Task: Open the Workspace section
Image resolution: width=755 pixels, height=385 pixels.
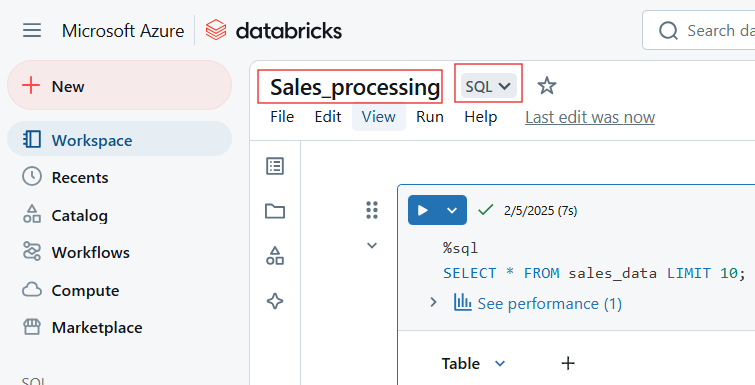Action: [x=119, y=140]
